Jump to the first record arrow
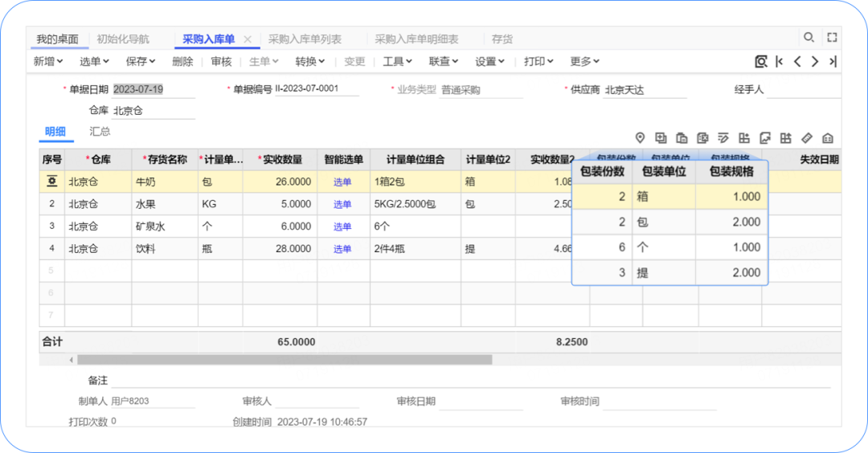 pyautogui.click(x=780, y=62)
